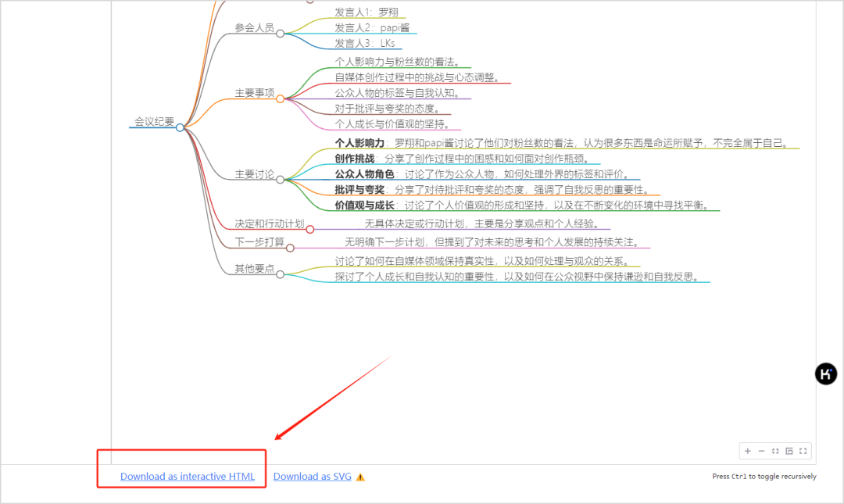Image resolution: width=844 pixels, height=504 pixels.
Task: Select the 发言人1: 罗翔 leaf node
Action: (x=366, y=12)
